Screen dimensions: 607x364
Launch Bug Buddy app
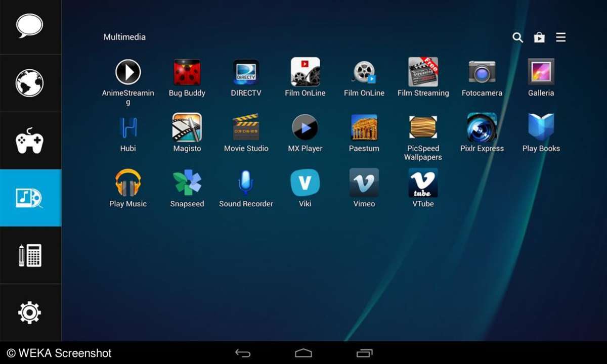pos(187,72)
